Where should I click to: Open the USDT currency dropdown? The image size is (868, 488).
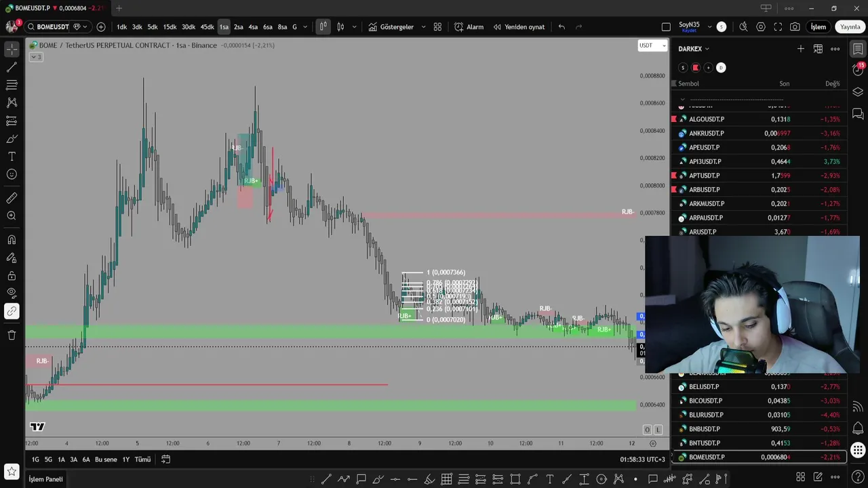coord(652,45)
